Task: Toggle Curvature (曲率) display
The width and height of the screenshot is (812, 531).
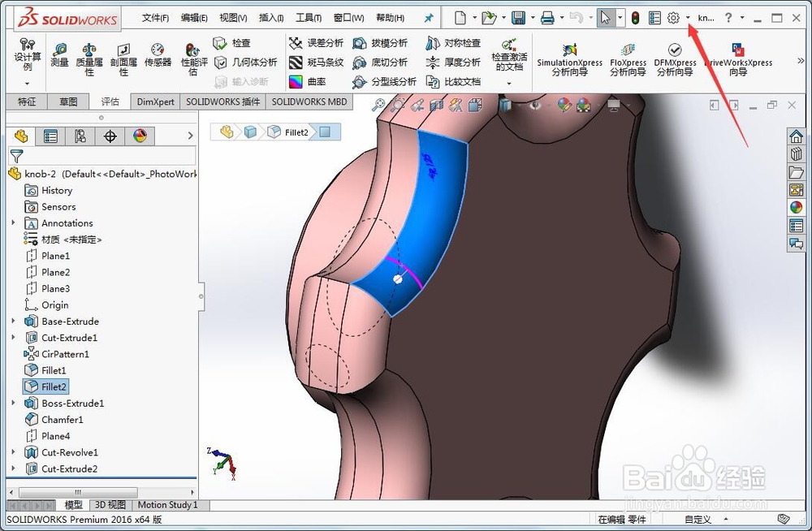Action: [x=308, y=81]
